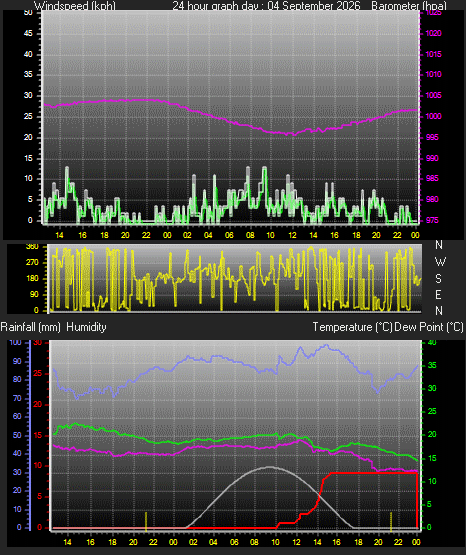
Task: Click red rainfall axis value 25
Action: 37,373
